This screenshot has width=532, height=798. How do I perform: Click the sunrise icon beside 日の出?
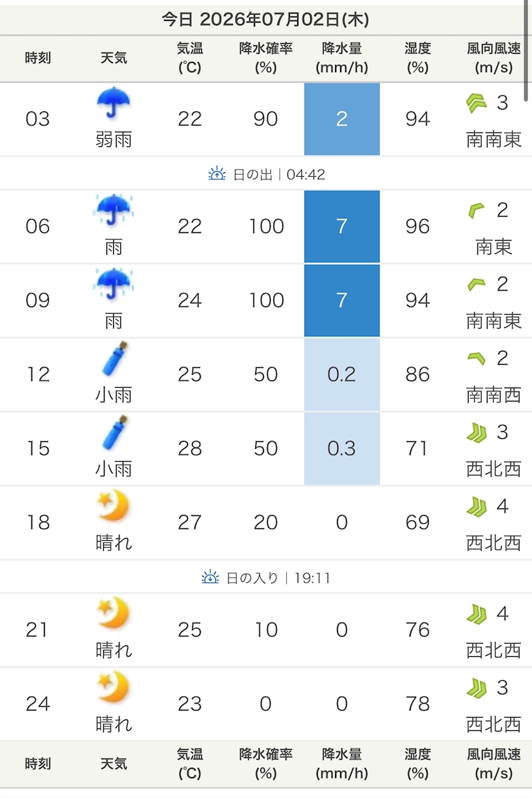click(217, 174)
